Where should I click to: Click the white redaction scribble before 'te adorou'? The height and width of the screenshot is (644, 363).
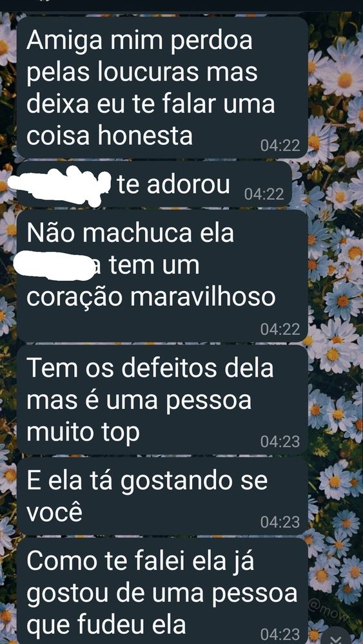60,185
